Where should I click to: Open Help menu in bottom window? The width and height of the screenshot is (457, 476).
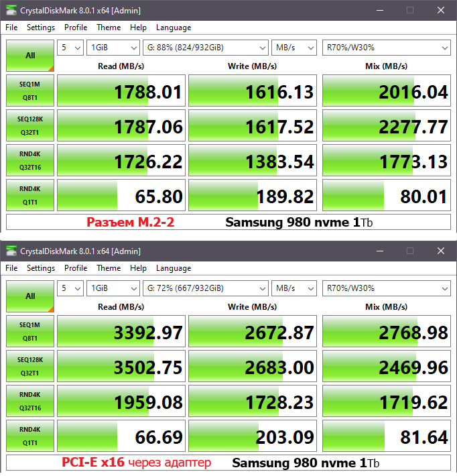coord(138,268)
